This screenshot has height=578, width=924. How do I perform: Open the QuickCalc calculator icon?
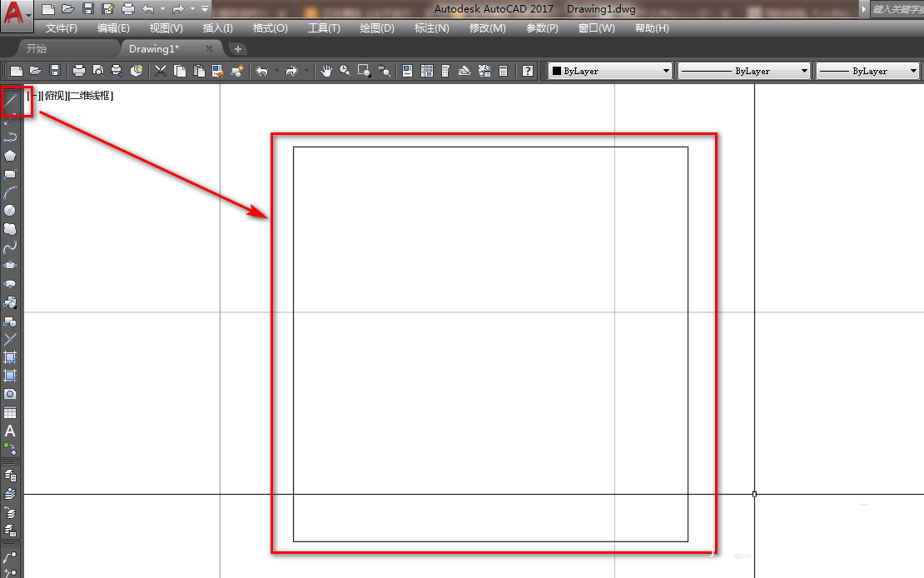tap(504, 71)
